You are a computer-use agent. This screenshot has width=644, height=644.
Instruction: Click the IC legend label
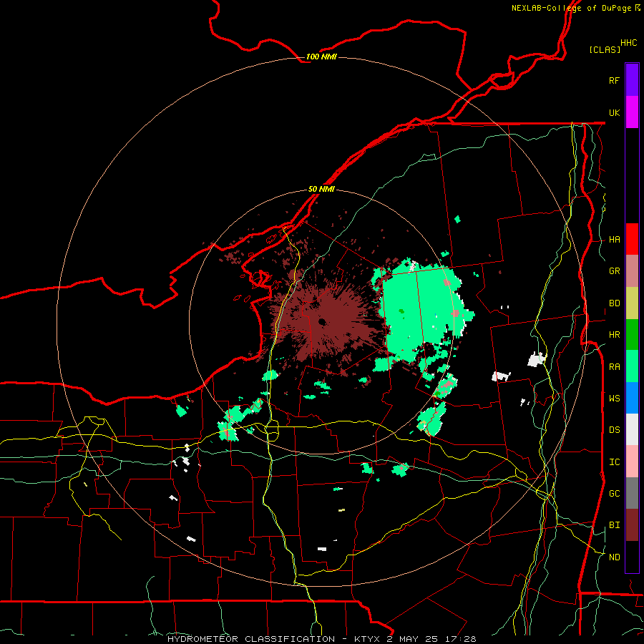pos(614,462)
